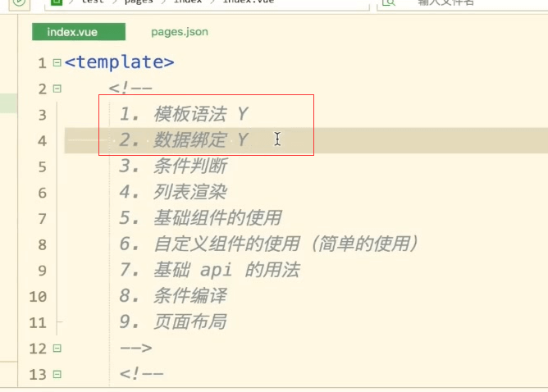Click the line '4. 列表渲染'
The width and height of the screenshot is (548, 392).
[173, 192]
